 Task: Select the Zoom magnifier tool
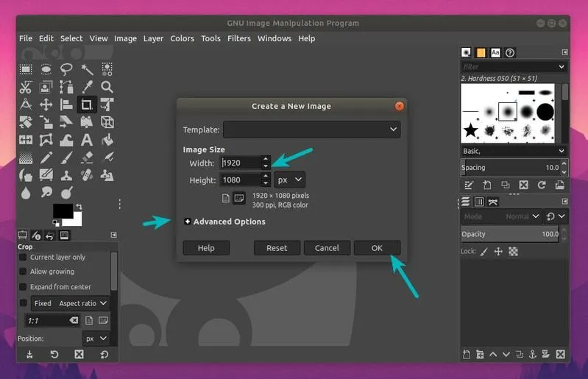[107, 87]
